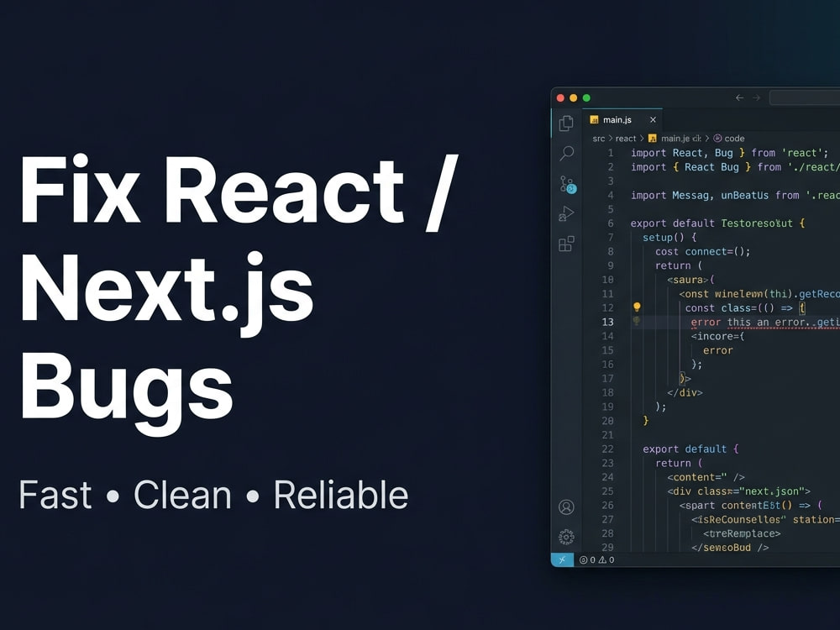Select the main.js editor tab

point(622,119)
